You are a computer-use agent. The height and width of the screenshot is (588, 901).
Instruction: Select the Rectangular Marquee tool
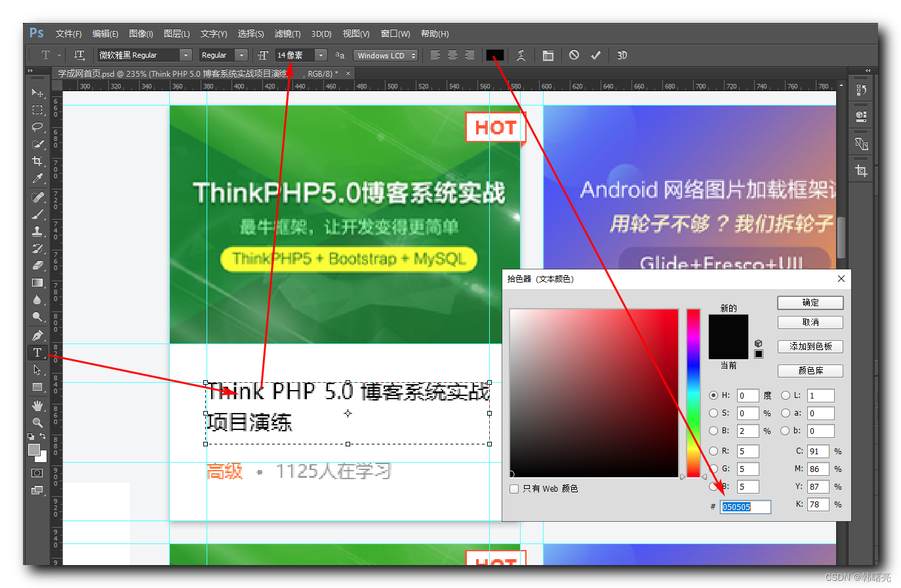coord(37,109)
